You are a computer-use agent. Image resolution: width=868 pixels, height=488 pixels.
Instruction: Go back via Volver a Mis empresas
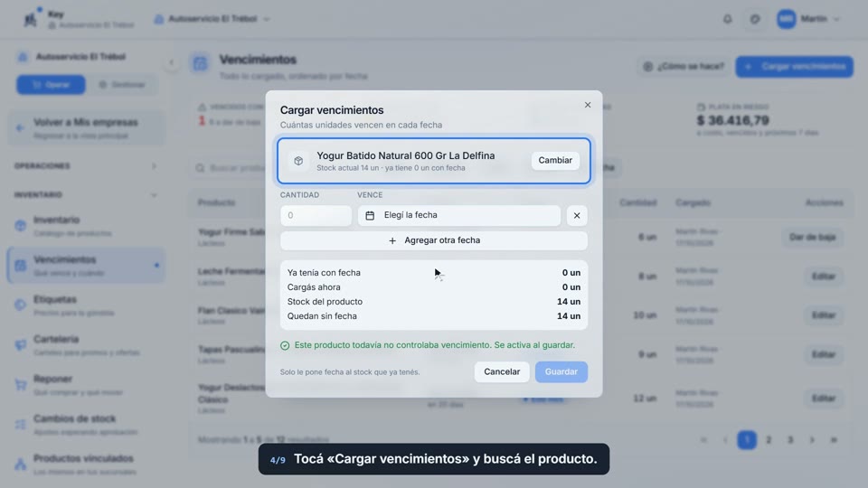pos(87,127)
